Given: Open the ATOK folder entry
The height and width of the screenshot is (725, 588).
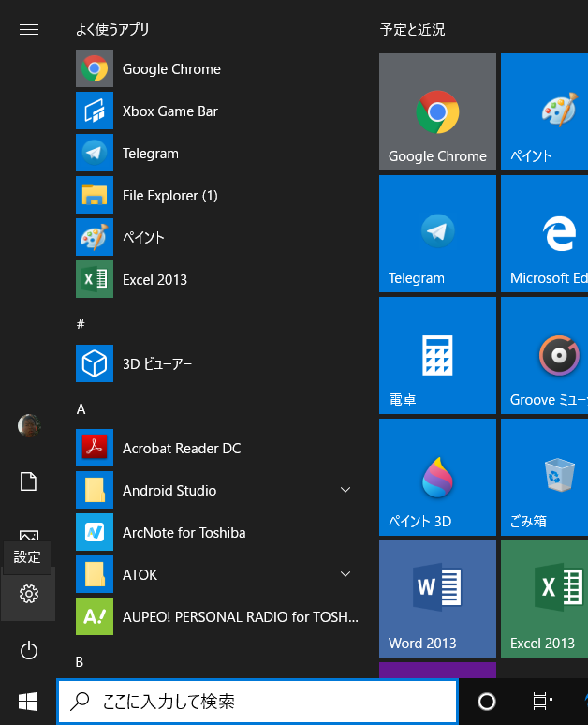Looking at the screenshot, I should point(217,574).
